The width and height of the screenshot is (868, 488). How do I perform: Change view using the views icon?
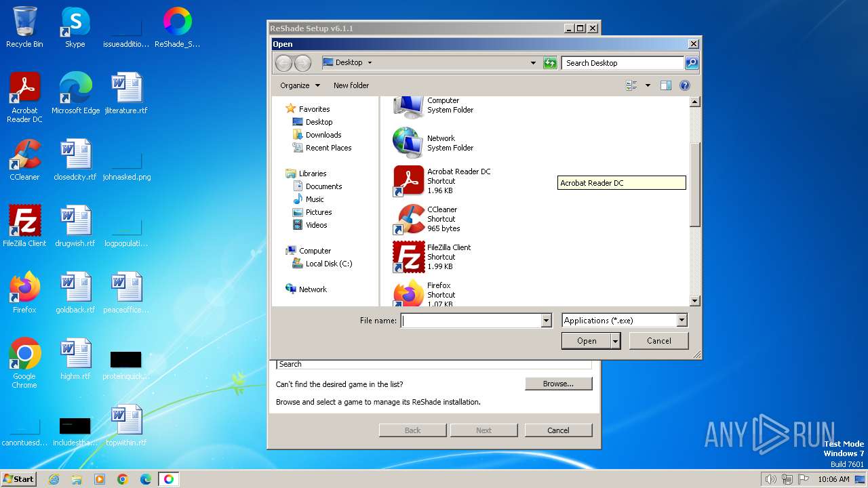coord(632,85)
